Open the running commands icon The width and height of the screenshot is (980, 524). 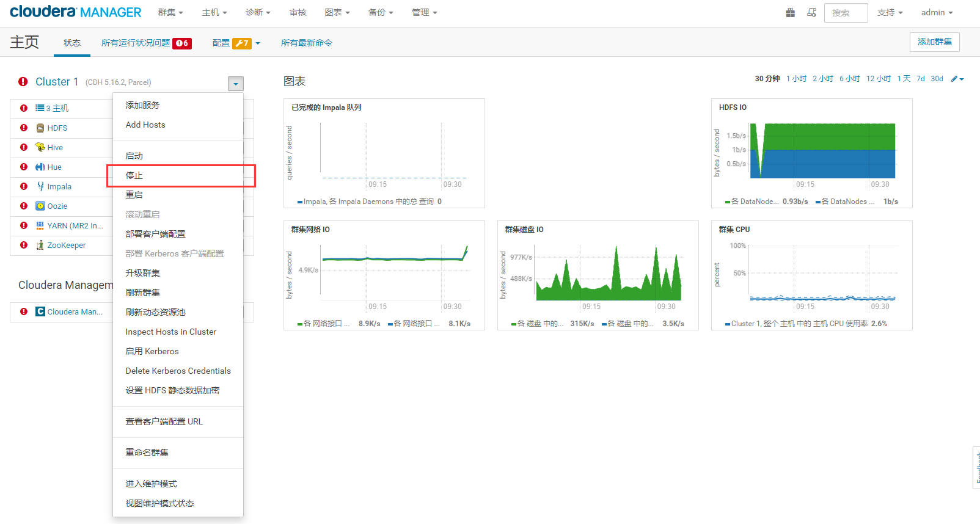coord(811,12)
